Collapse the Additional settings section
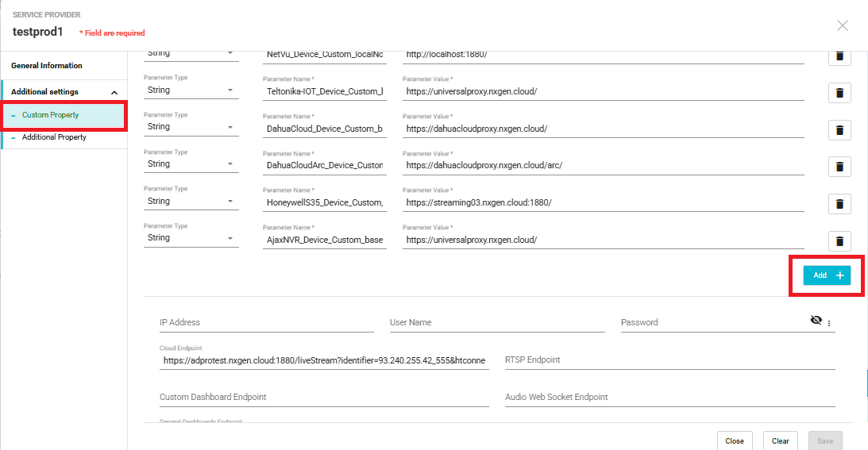 114,93
